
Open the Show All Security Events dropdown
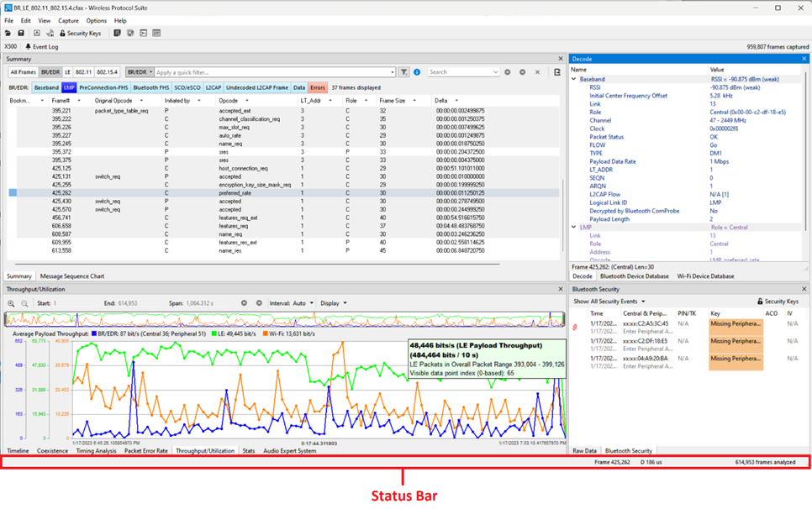(609, 301)
